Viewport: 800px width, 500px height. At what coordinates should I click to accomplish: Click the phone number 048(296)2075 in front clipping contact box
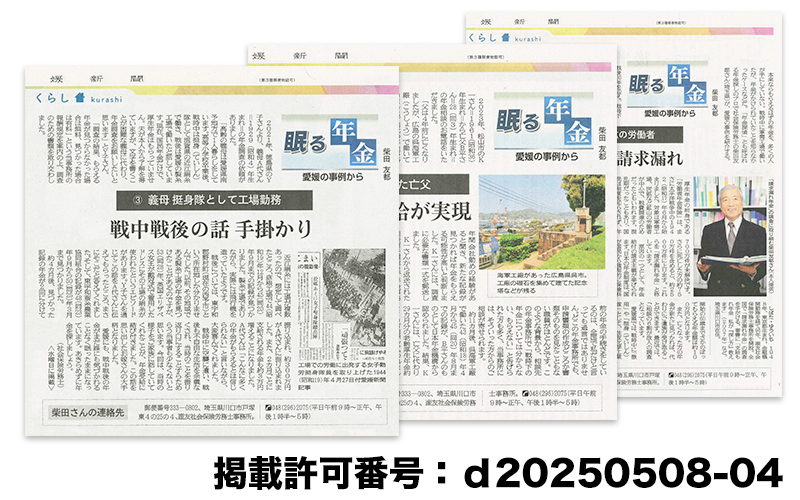coord(292,408)
